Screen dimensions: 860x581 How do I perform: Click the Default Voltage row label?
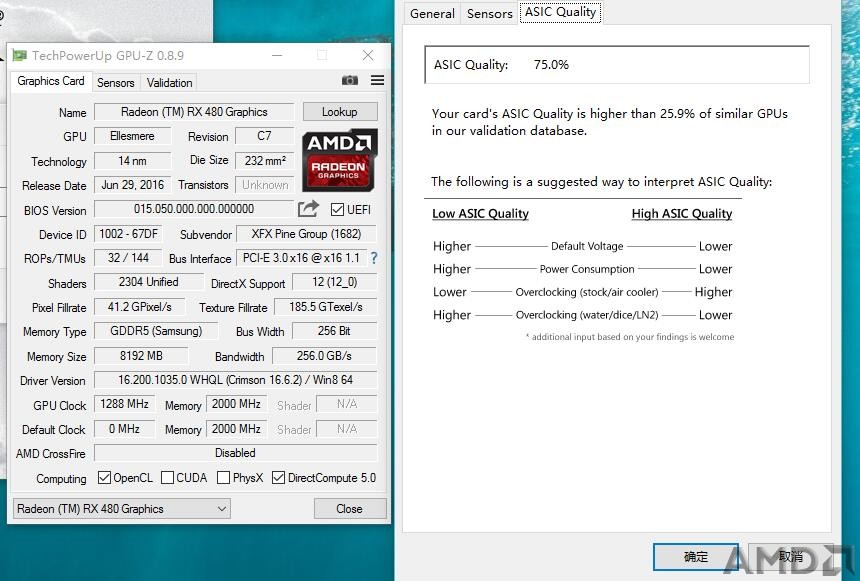coord(587,246)
